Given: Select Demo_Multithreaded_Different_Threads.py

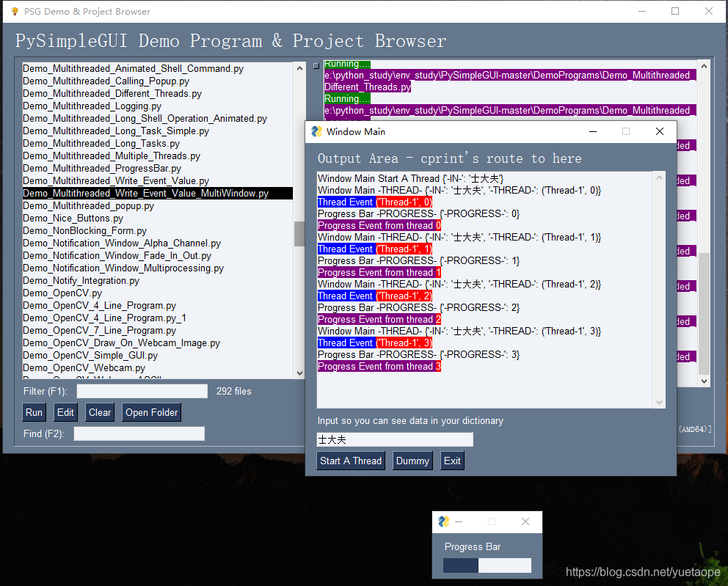Looking at the screenshot, I should (x=157, y=94).
